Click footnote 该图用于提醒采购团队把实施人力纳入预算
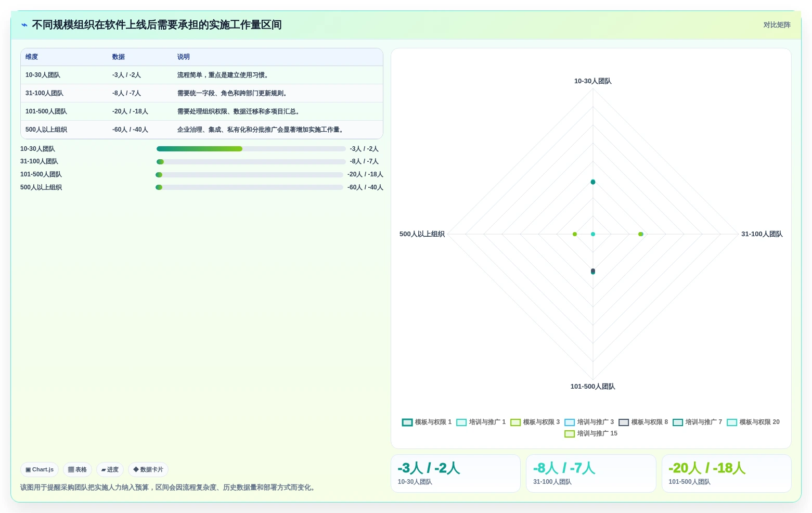This screenshot has width=812, height=513. [169, 488]
